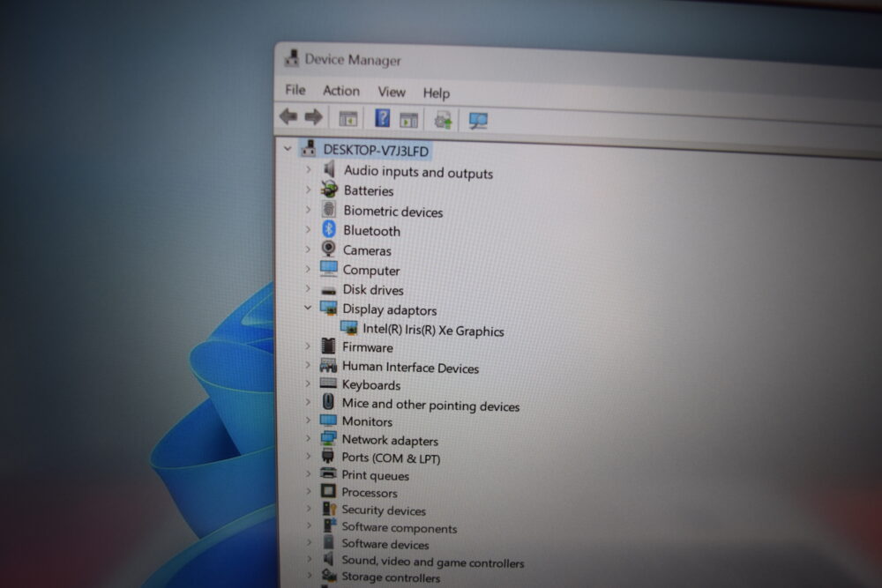The width and height of the screenshot is (882, 588).
Task: Open the View menu
Action: (392, 92)
